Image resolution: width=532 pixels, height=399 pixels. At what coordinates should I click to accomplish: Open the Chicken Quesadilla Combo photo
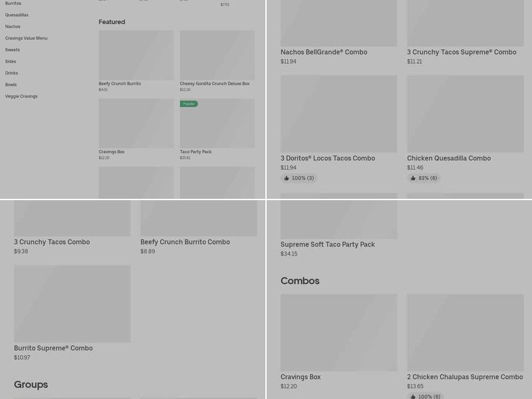click(465, 114)
